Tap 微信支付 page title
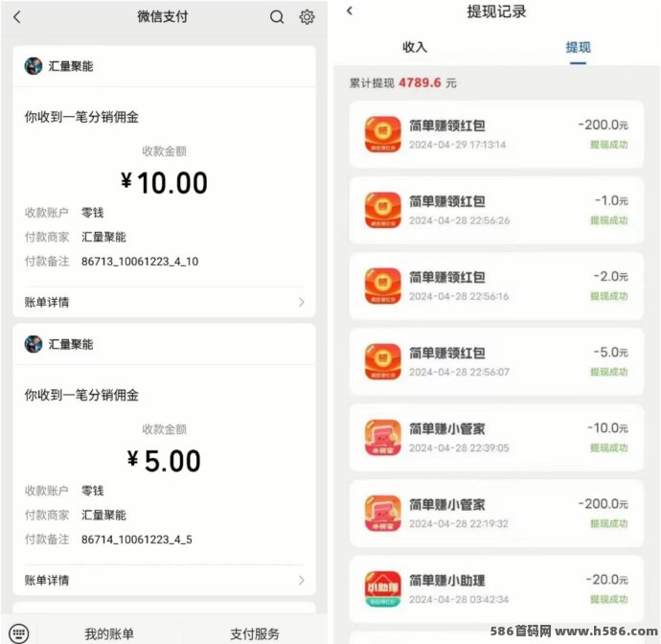Screen dimensions: 661x644 pos(163,17)
